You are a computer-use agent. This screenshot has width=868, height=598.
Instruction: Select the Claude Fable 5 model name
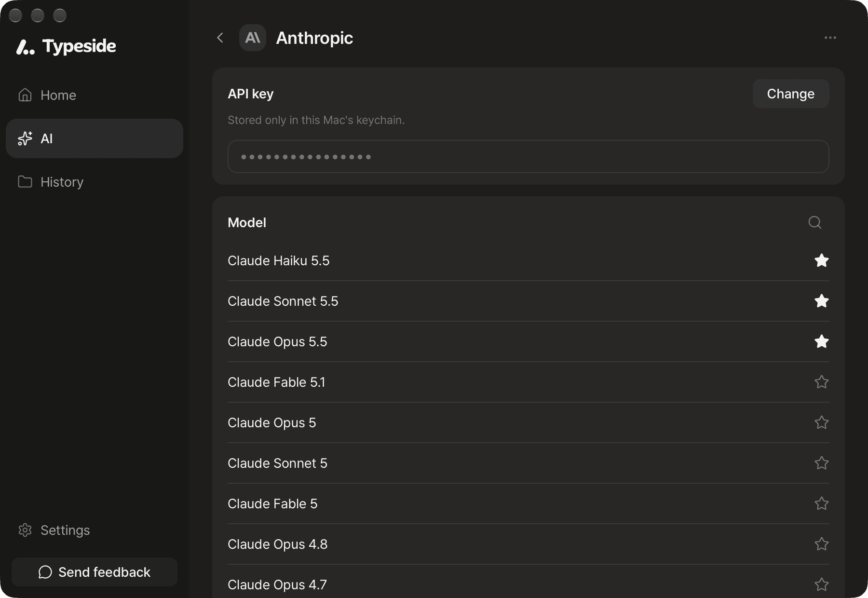(272, 503)
